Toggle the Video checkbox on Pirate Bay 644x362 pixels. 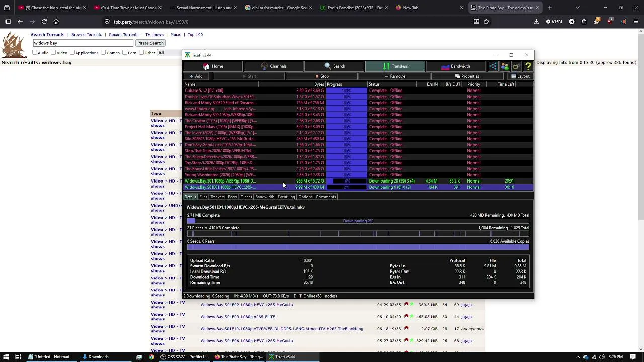[x=54, y=53]
